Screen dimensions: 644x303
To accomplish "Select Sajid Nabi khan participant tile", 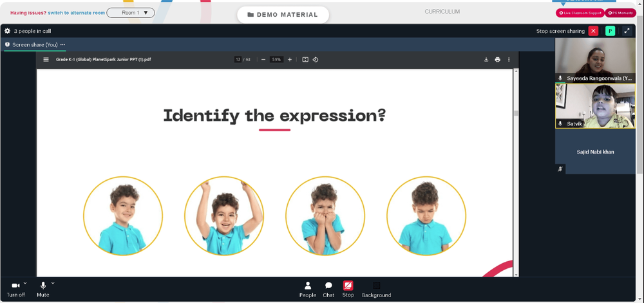I will (595, 152).
